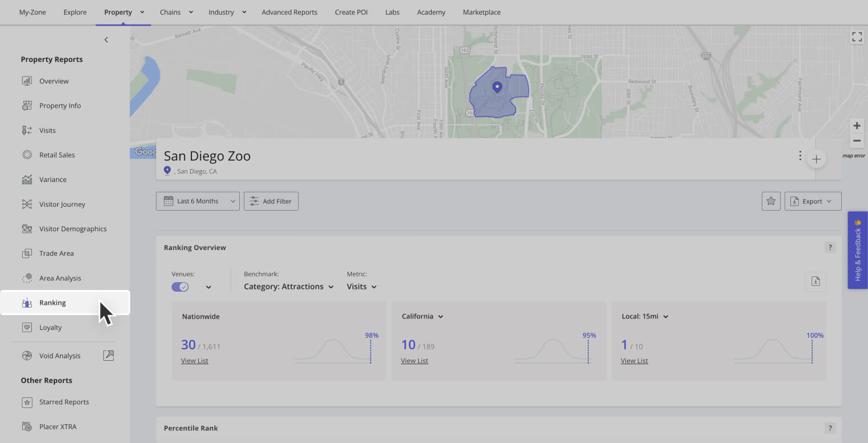Open the three-dot property options menu
This screenshot has height=443, width=868.
[800, 155]
